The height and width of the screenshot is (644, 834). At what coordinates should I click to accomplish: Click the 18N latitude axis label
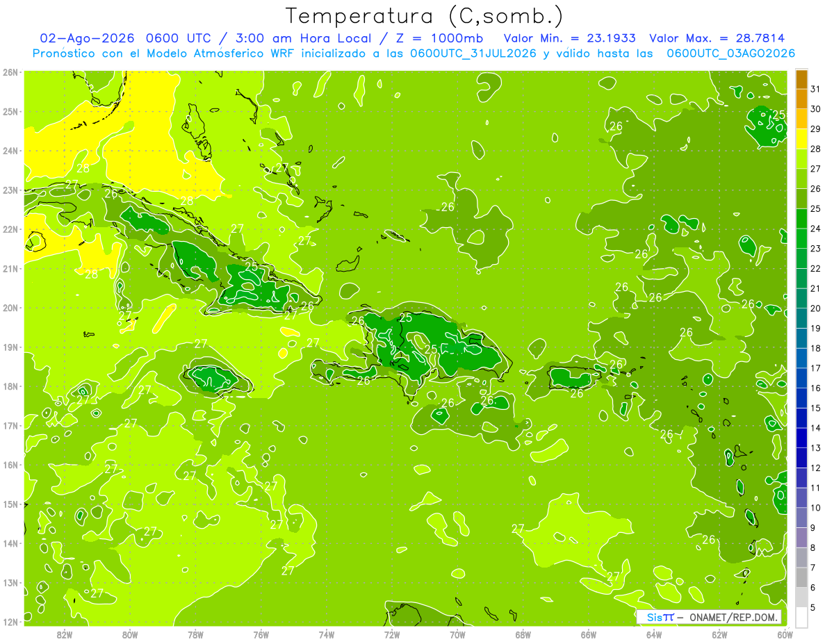(11, 386)
